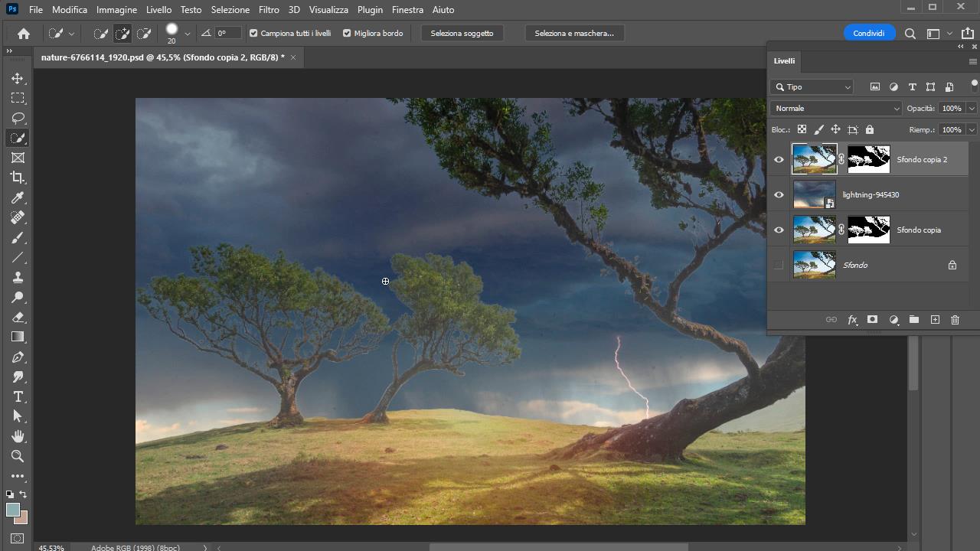Open the Immagine menu
Viewport: 980px width, 551px height.
pyautogui.click(x=116, y=10)
